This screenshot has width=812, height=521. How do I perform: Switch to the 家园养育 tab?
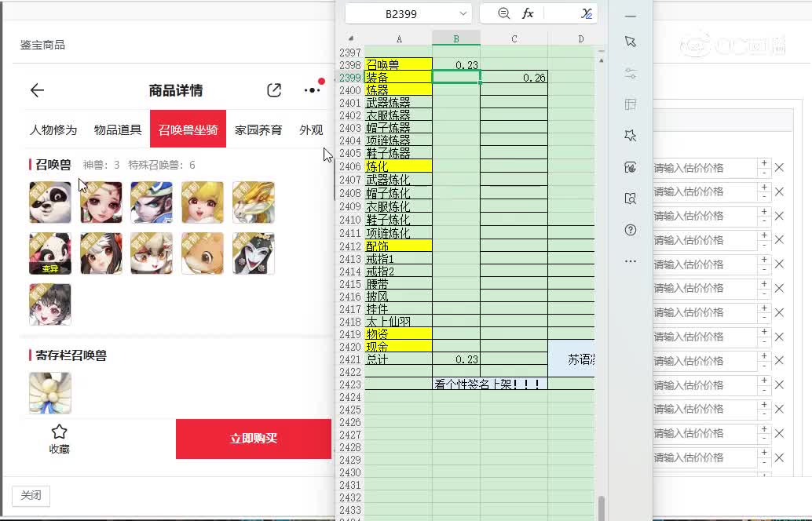click(x=258, y=129)
